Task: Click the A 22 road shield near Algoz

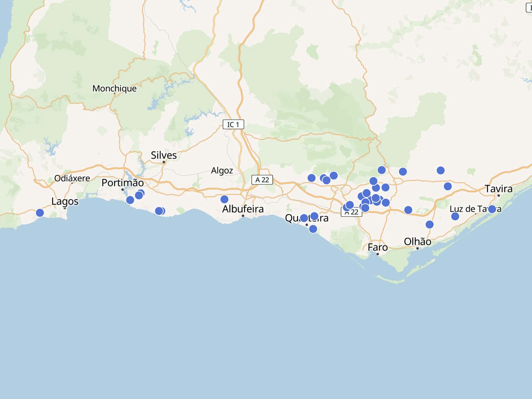Action: click(x=262, y=180)
